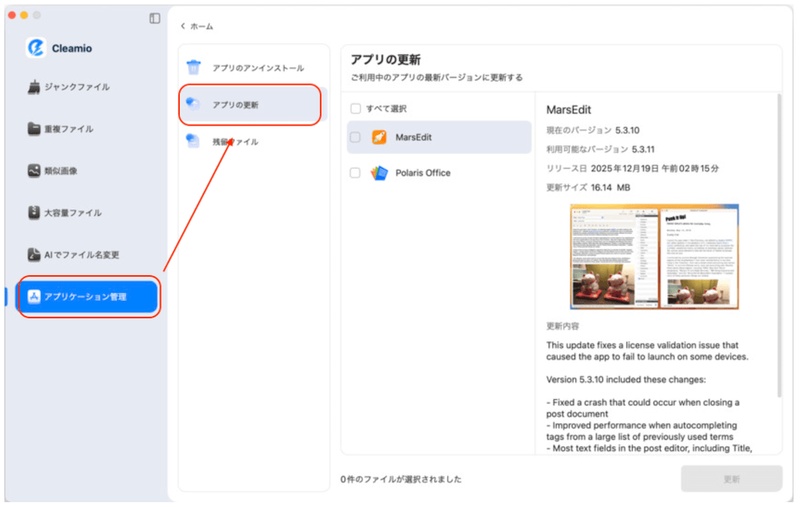800x507 pixels.
Task: Click the duplicate files folder icon
Action: tap(34, 129)
